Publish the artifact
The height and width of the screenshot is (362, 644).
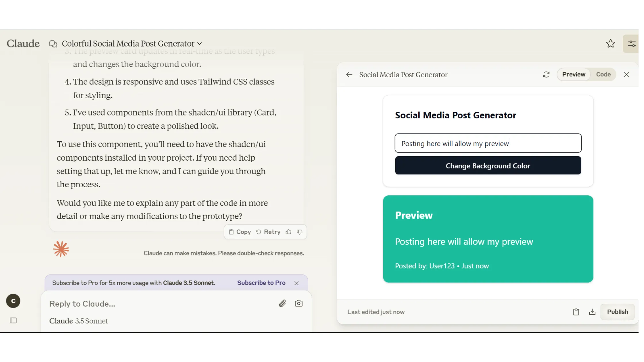point(618,312)
